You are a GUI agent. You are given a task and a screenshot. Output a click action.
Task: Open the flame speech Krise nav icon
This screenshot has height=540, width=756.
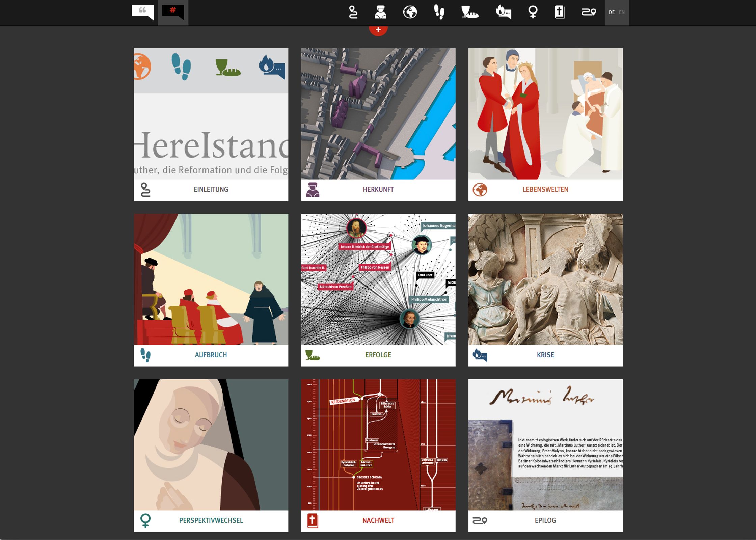(x=503, y=12)
